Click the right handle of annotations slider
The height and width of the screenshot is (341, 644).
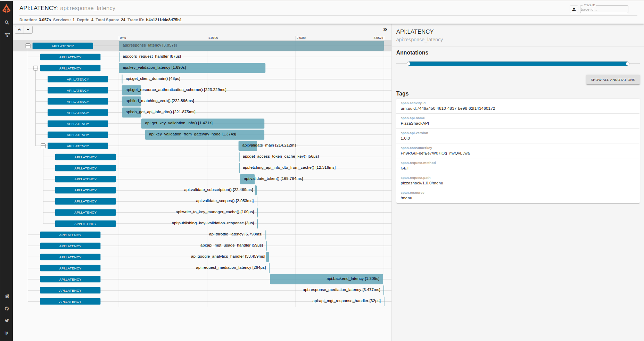[x=627, y=64]
